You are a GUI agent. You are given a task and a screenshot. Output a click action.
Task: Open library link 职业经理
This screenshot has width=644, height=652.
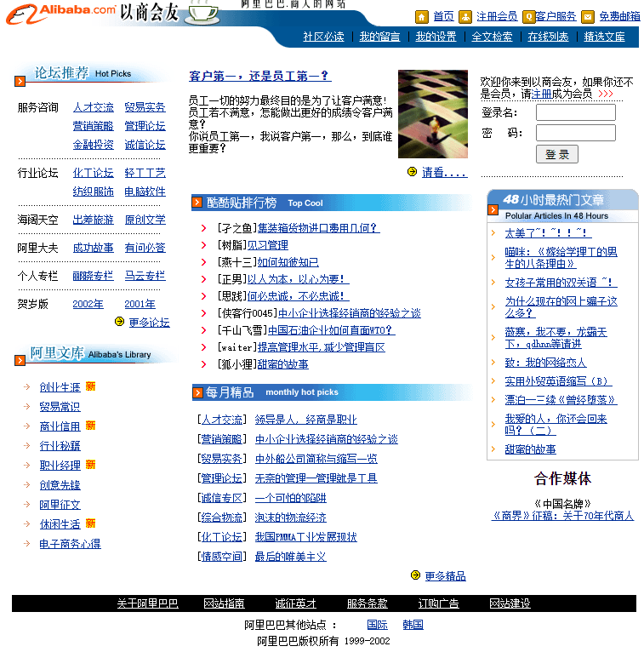[60, 466]
